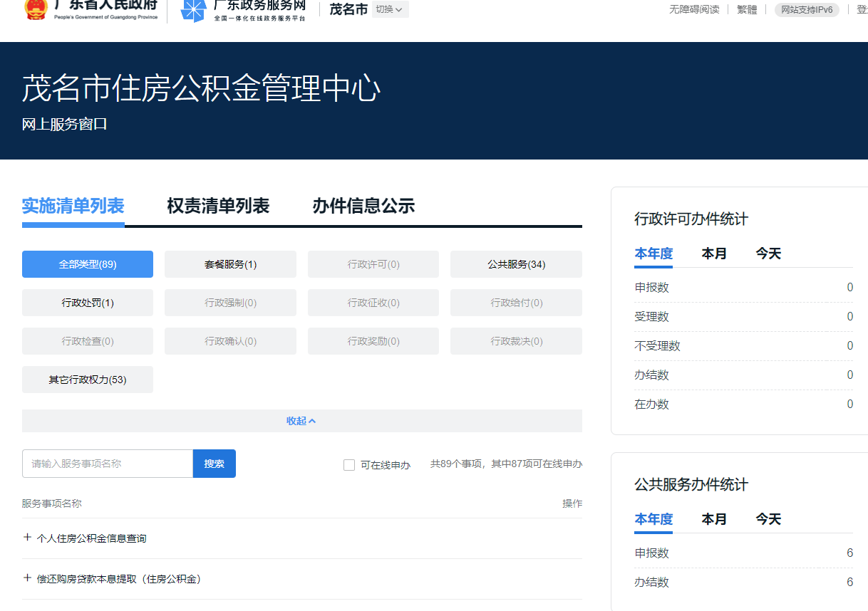This screenshot has height=611, width=868.
Task: Tick the 可在线申办 checkbox
Action: (x=349, y=465)
